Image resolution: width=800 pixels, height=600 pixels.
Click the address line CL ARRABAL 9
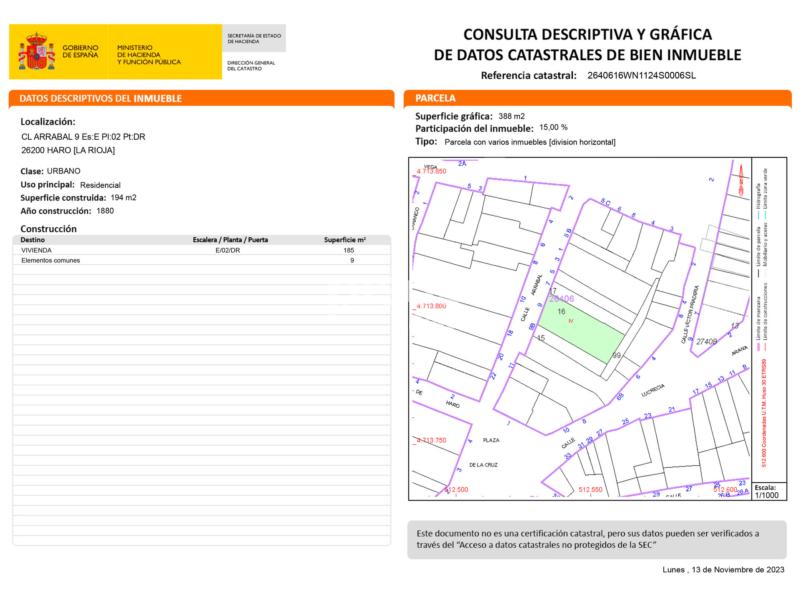pos(84,136)
